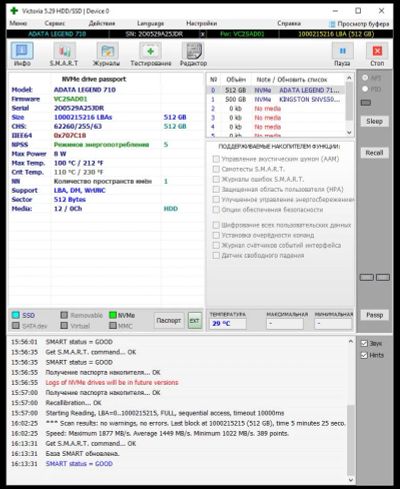This screenshot has width=400, height=489.
Task: Click the Просмотр буфера icon
Action: pyautogui.click(x=332, y=24)
